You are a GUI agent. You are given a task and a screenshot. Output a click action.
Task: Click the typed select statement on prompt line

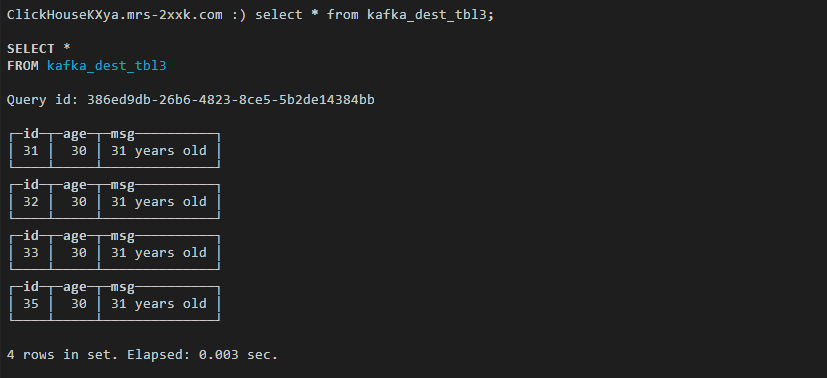pos(374,15)
